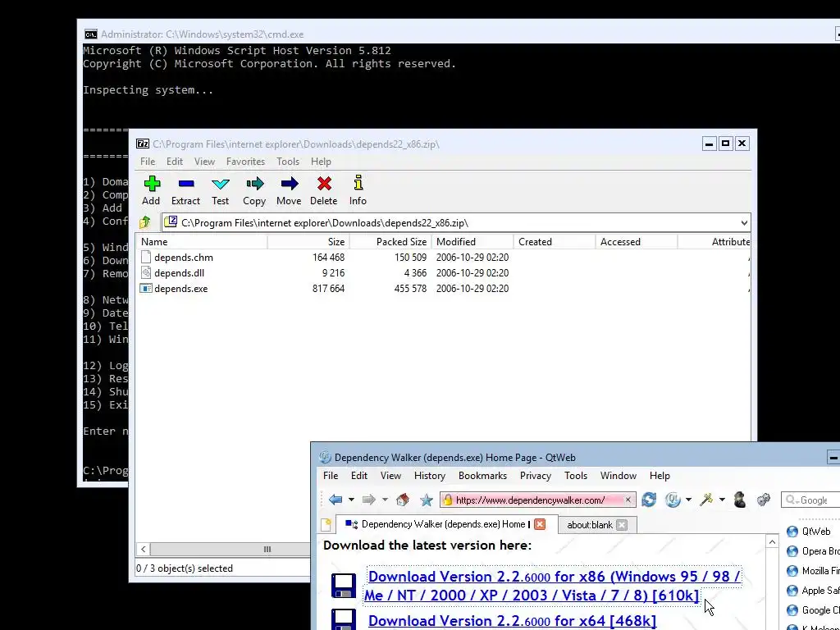Sort 7-Zip list by the Modified column

point(472,242)
